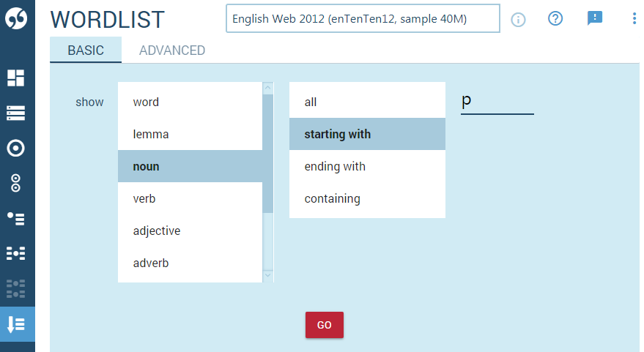Image resolution: width=644 pixels, height=352 pixels.
Task: Click the Sketch Engine logo icon
Action: [16, 19]
